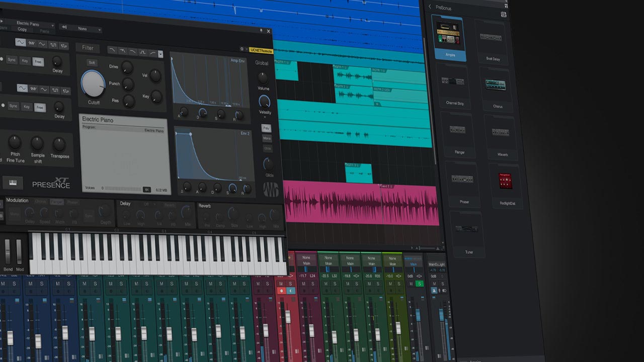Open the Main output selector on the -10.0 channel
This screenshot has width=644, height=362.
(x=393, y=263)
